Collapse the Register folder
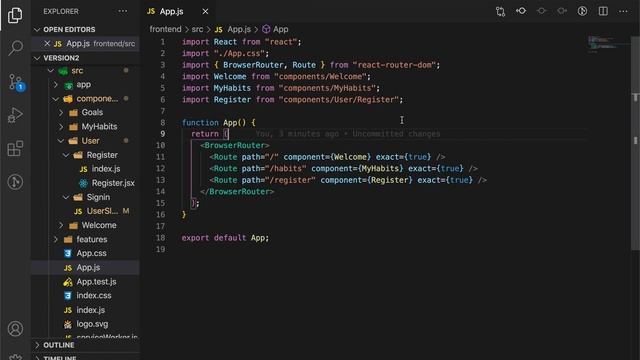The height and width of the screenshot is (360, 640). tap(102, 155)
